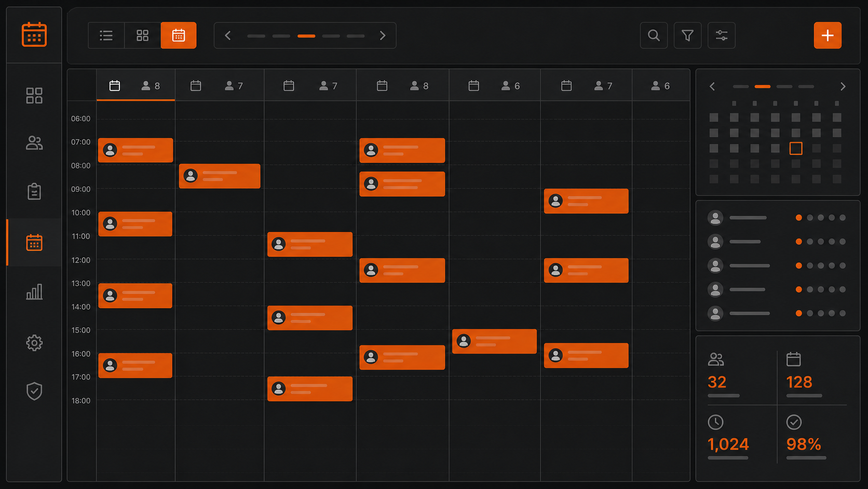The height and width of the screenshot is (489, 868).
Task: Open the bar chart analytics sidebar icon
Action: pyautogui.click(x=34, y=292)
